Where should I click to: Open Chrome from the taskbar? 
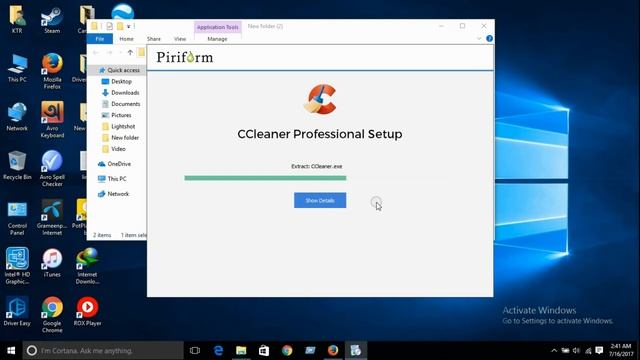point(287,351)
